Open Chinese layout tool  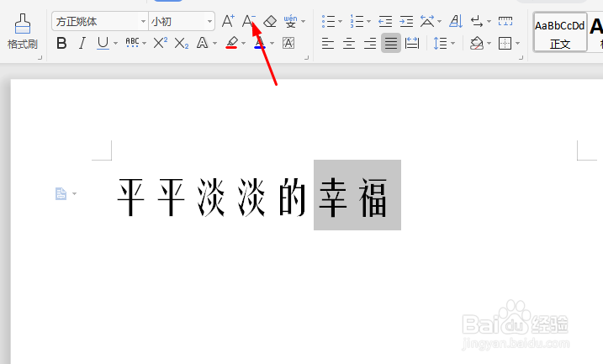427,21
